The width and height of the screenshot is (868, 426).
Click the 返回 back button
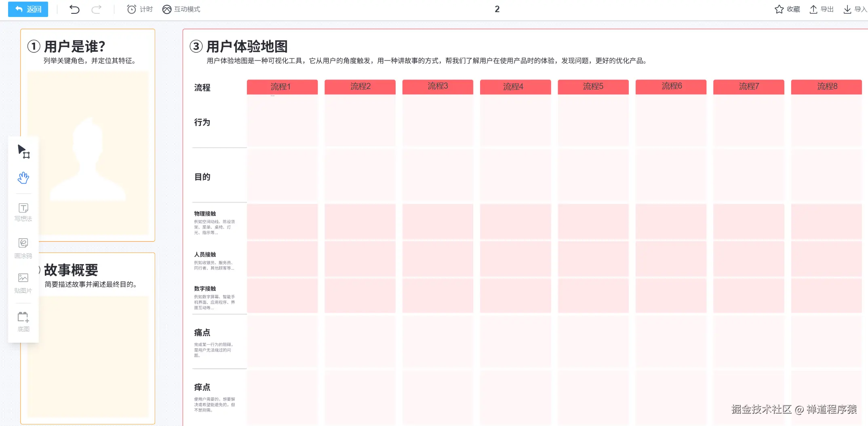pyautogui.click(x=28, y=9)
